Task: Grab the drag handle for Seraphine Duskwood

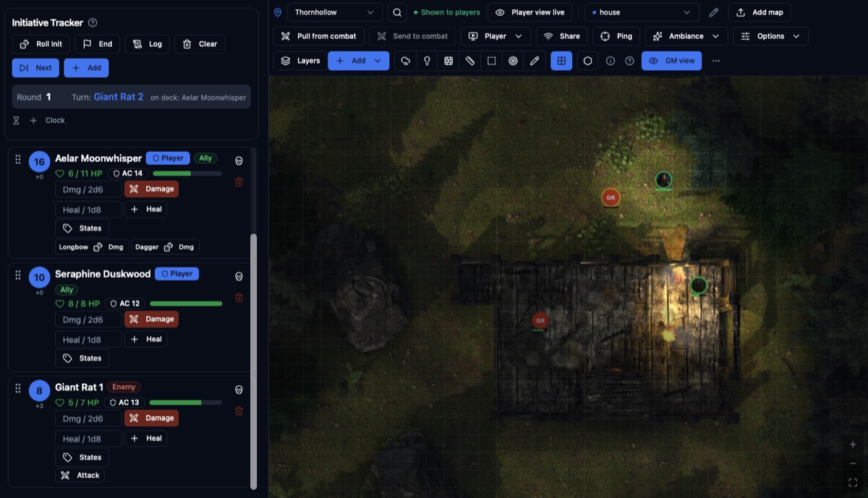Action: coord(18,275)
